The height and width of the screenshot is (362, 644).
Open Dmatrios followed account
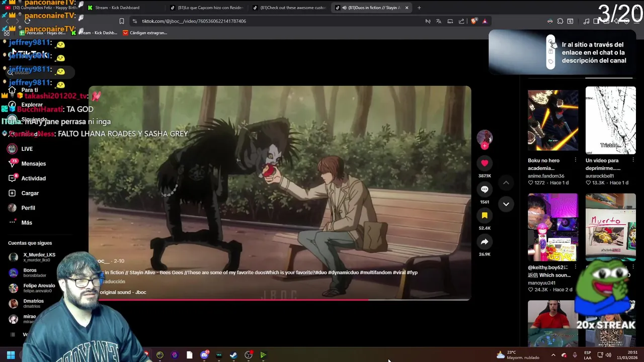(x=27, y=304)
